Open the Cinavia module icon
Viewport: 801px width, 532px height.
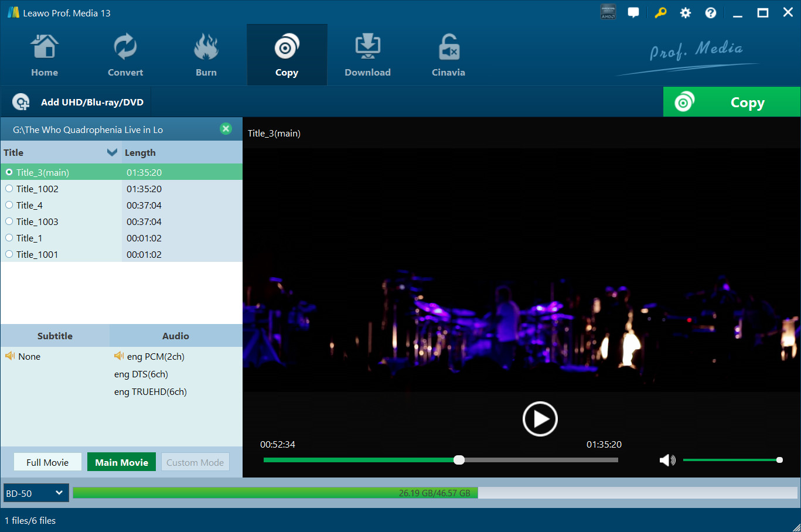click(448, 54)
